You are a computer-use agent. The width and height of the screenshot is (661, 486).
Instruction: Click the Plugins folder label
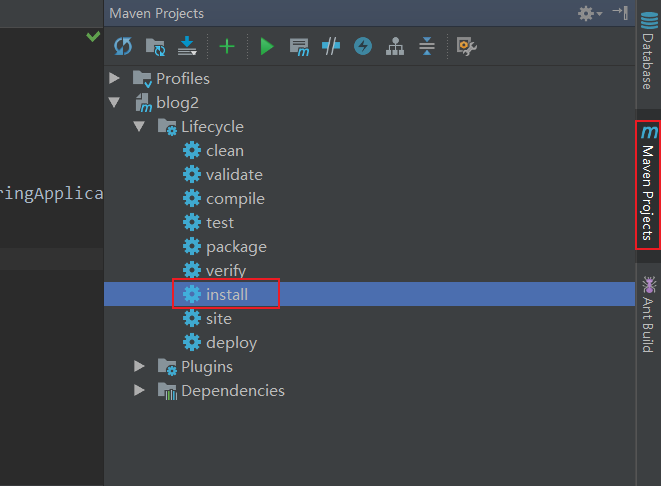pyautogui.click(x=207, y=367)
